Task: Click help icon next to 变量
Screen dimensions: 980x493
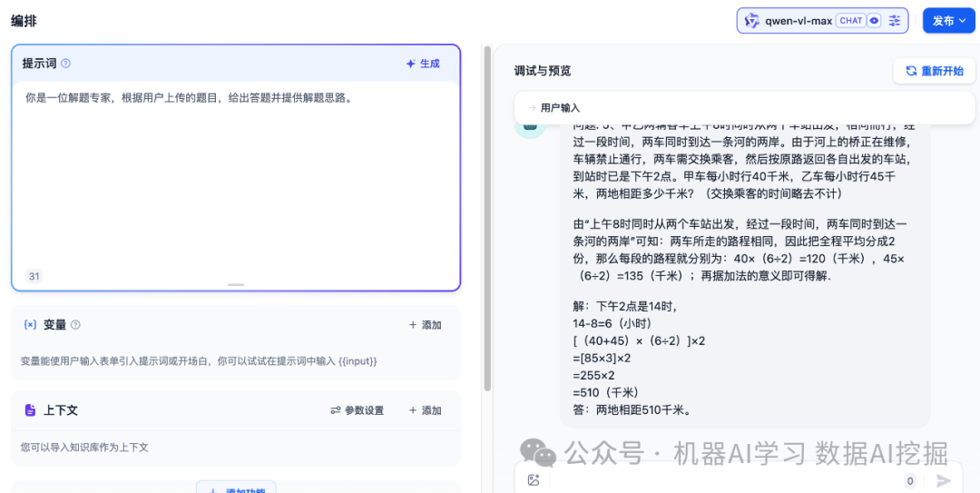Action: [x=75, y=325]
